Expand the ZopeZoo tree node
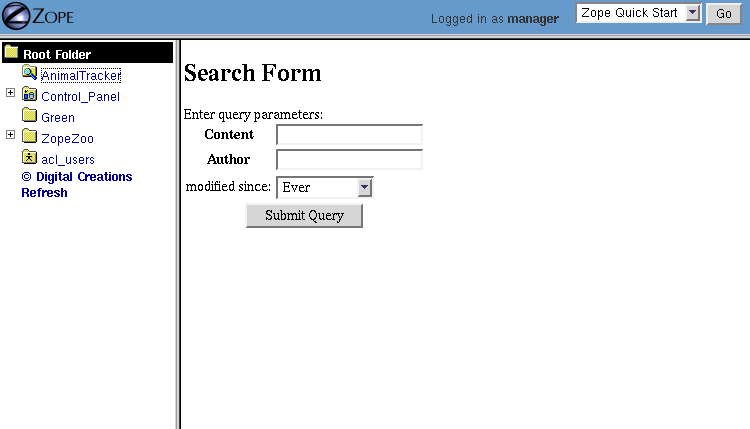This screenshot has height=429, width=750. tap(11, 135)
